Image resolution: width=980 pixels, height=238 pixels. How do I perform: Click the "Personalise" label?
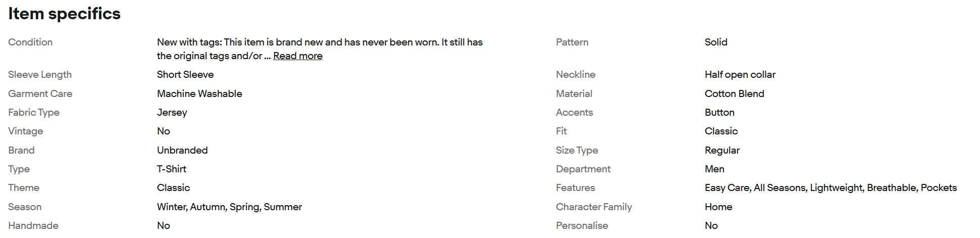coord(582,226)
